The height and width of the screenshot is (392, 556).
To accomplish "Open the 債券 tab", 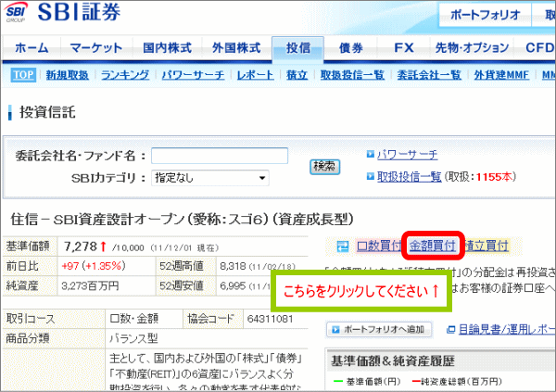I will point(350,48).
